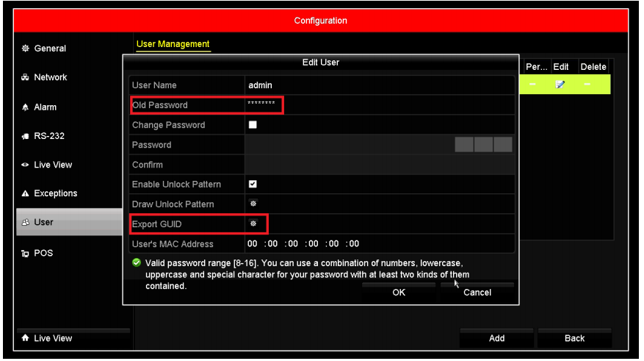Open the Draw Unlock Pattern gear icon
The width and height of the screenshot is (644, 361).
[x=253, y=204]
